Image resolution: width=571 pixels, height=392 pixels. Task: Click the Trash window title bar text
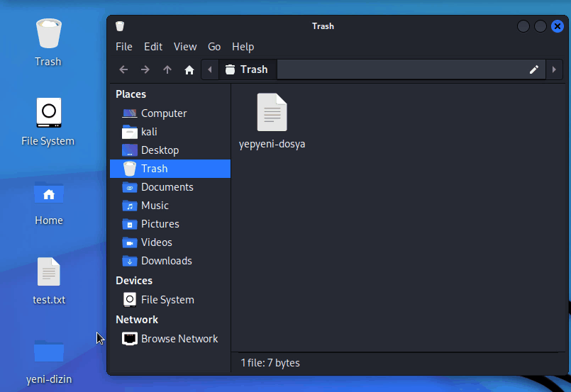(323, 26)
